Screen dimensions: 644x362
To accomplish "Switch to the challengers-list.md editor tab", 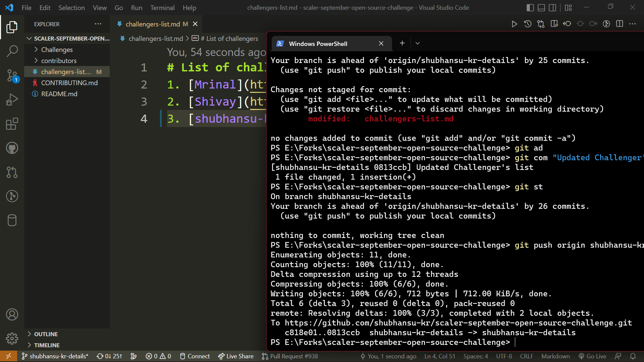I will pyautogui.click(x=153, y=24).
